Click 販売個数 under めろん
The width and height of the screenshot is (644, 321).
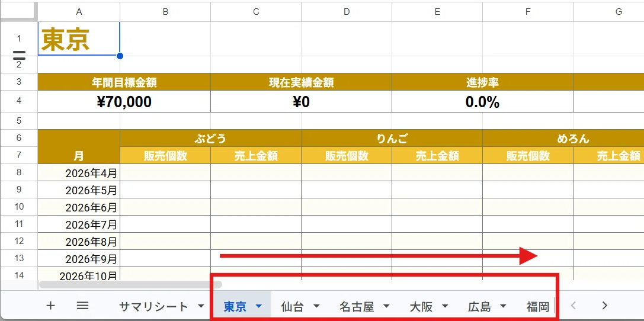[x=528, y=155]
